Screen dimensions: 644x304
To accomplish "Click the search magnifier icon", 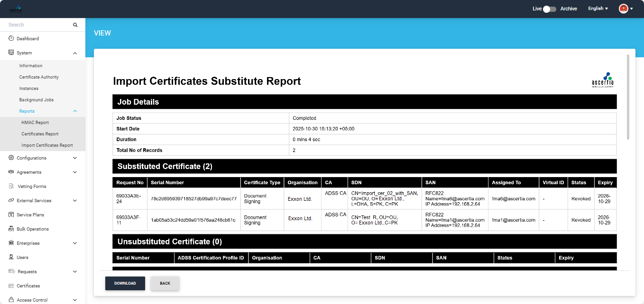I will 75,25.
